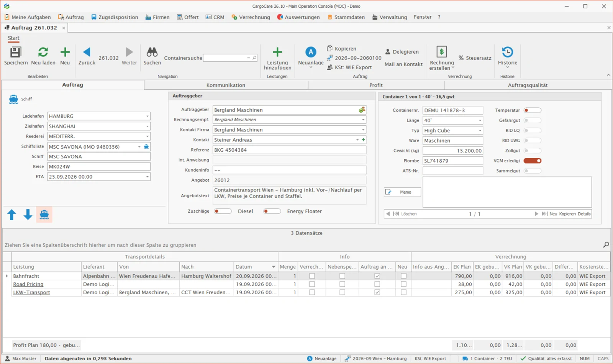
Task: Click Steuersatz percent icon
Action: 461,58
